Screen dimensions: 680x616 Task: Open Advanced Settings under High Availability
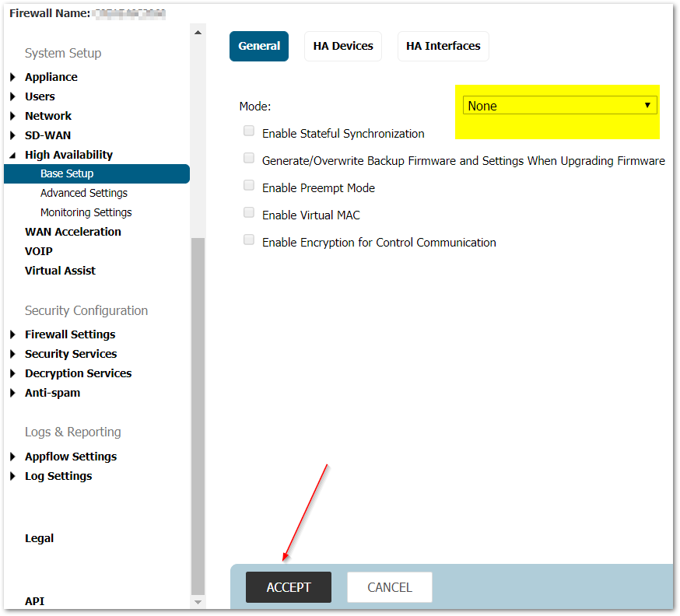tap(84, 193)
